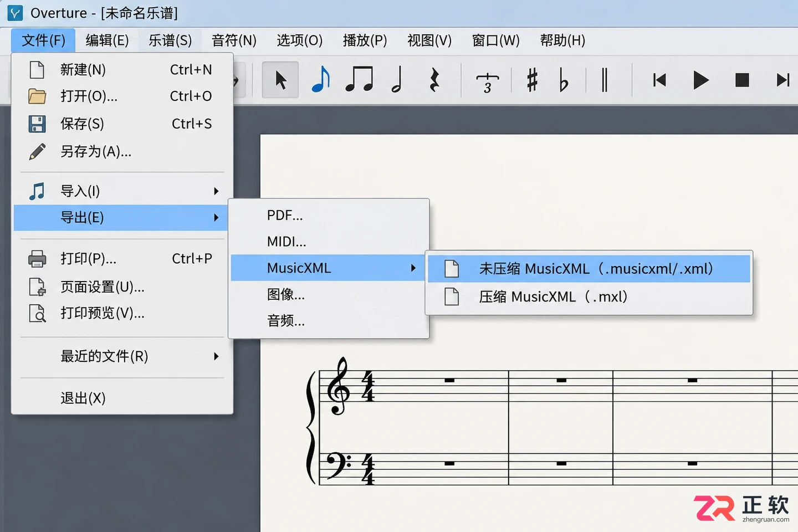The width and height of the screenshot is (798, 532).
Task: Start playback with the play button
Action: click(x=701, y=80)
